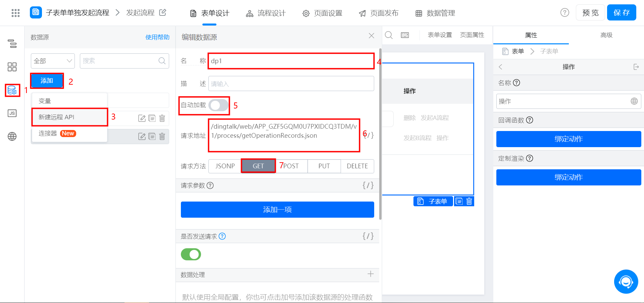Click the search magnifier in data source search

coord(162,61)
